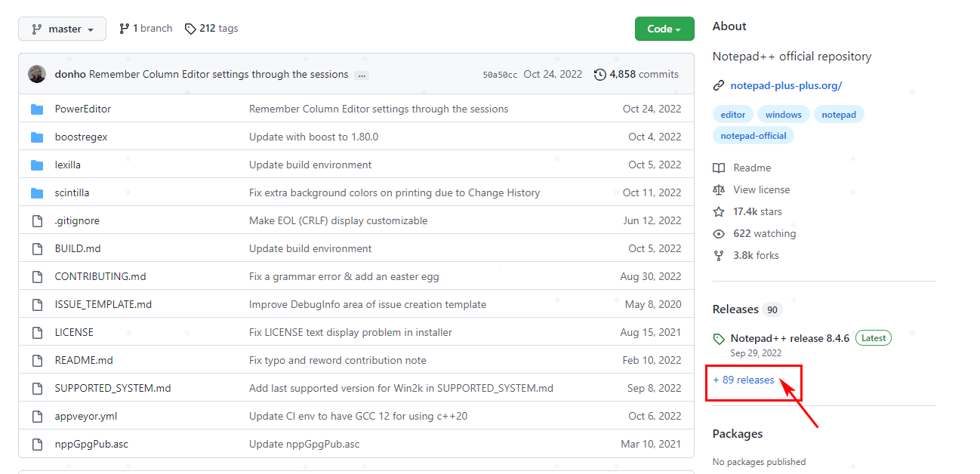
Task: Click the lexilla folder icon
Action: [37, 165]
